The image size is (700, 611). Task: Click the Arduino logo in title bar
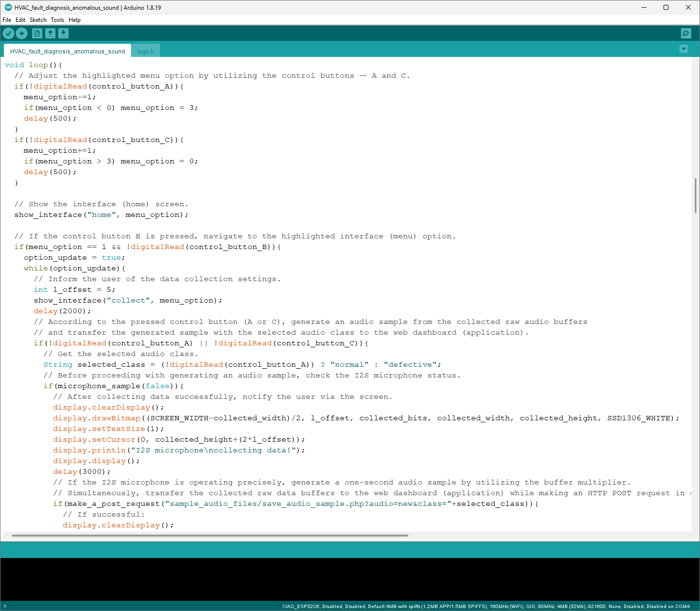[x=8, y=7]
